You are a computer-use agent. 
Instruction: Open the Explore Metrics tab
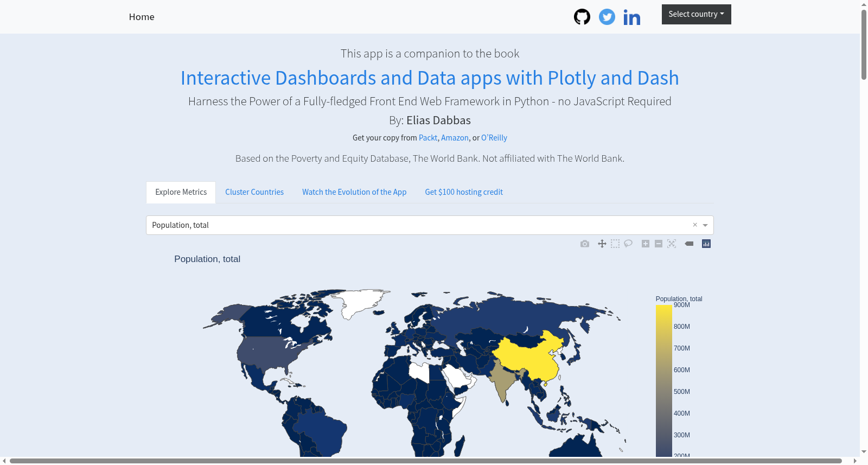coord(181,192)
